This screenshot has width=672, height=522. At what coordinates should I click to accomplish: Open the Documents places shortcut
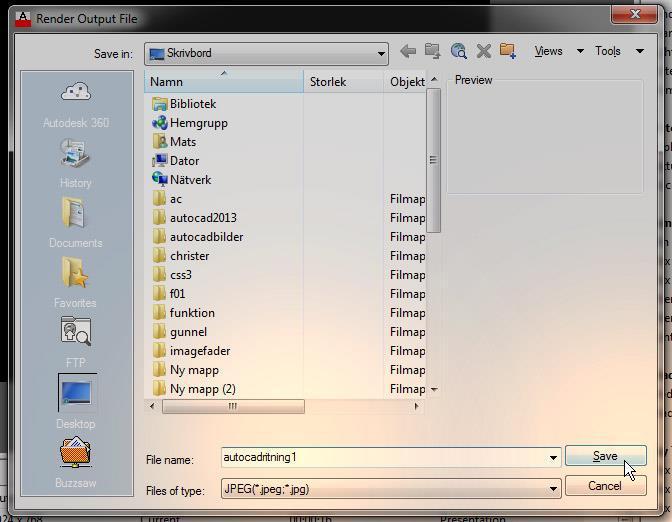[x=75, y=223]
